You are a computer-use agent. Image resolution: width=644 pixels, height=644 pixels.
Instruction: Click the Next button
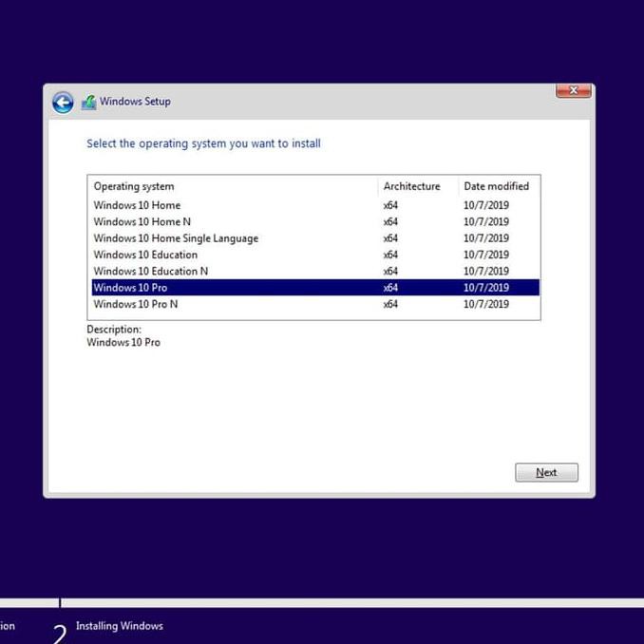tap(546, 472)
